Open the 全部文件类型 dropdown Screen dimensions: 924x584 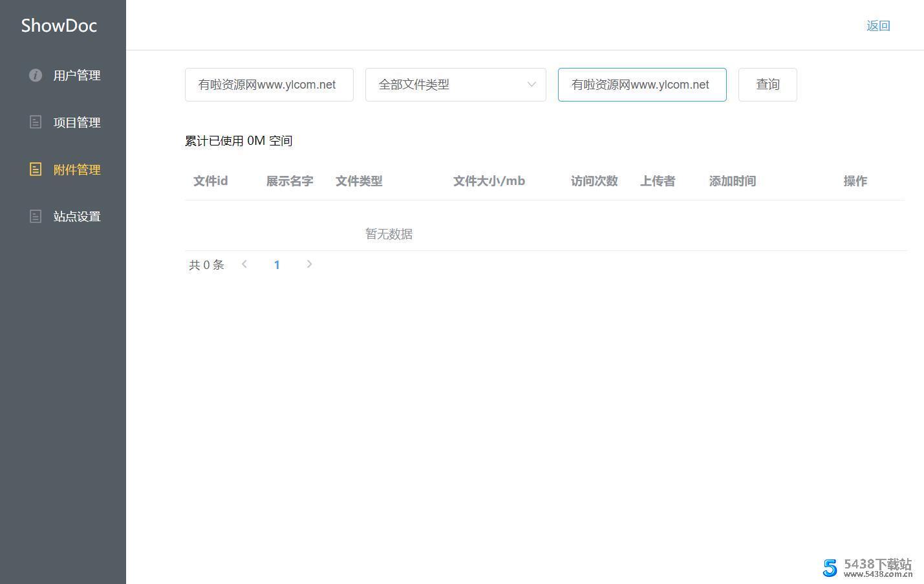coord(446,85)
